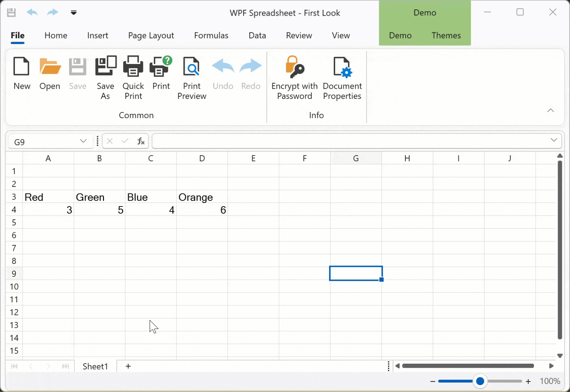Viewport: 570px width, 392px height.
Task: Click the horizontal scroll right arrow
Action: coord(551,366)
